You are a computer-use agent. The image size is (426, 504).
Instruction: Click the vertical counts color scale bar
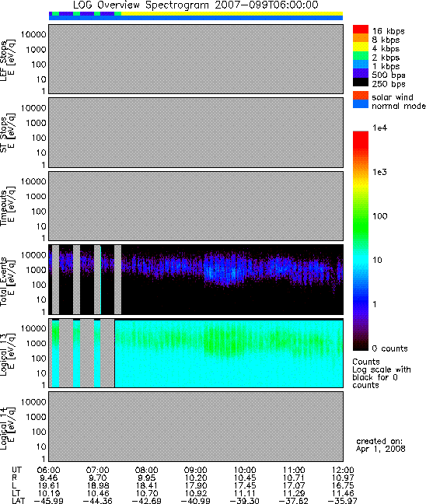point(361,241)
